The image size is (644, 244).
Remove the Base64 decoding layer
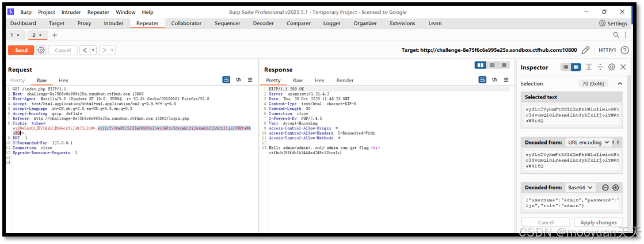tap(605, 187)
